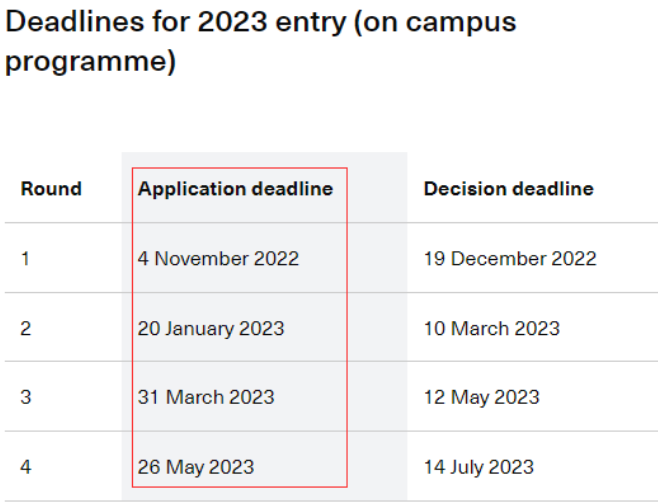Select the "Application deadline" column header

click(235, 188)
